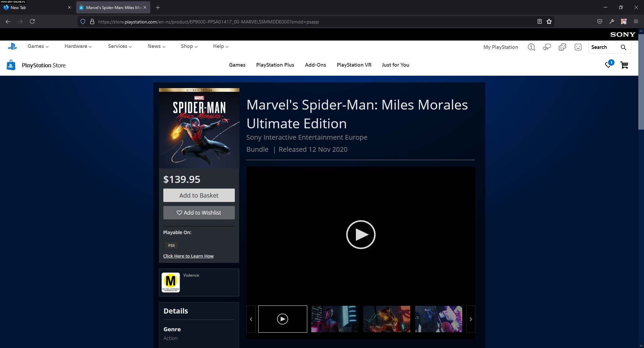
Task: Click the search magnifier icon
Action: coord(623,47)
